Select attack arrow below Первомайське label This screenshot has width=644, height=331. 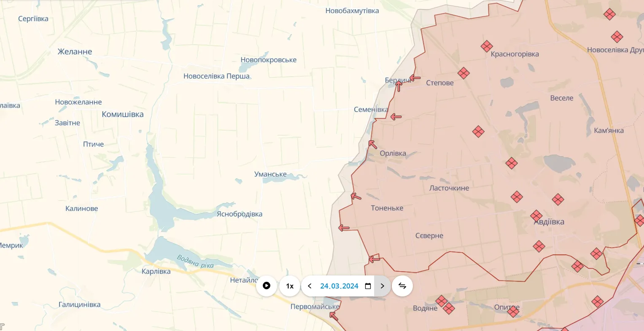334,315
